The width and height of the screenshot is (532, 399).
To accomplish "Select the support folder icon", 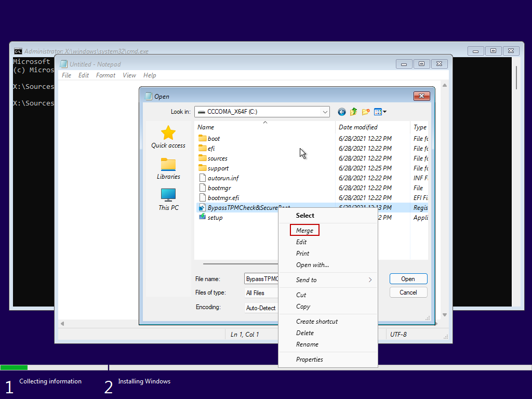I will pyautogui.click(x=203, y=168).
